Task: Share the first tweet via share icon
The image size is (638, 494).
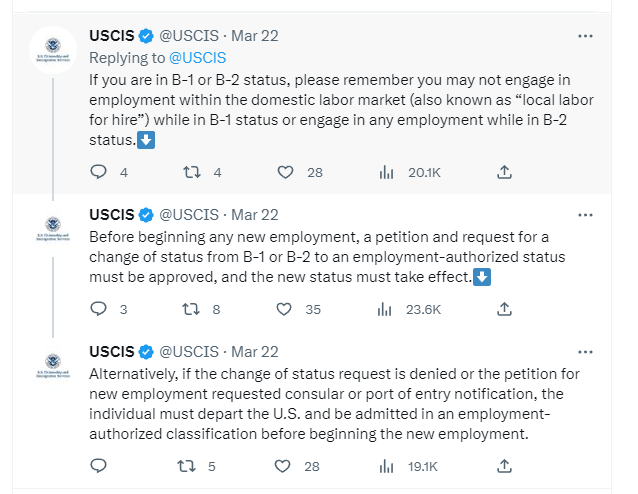Action: click(x=504, y=172)
